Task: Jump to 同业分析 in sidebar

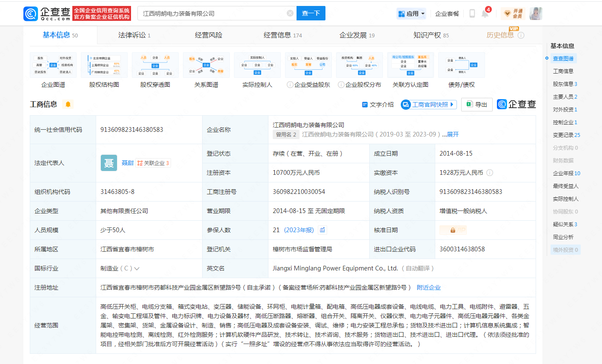Action: (563, 237)
